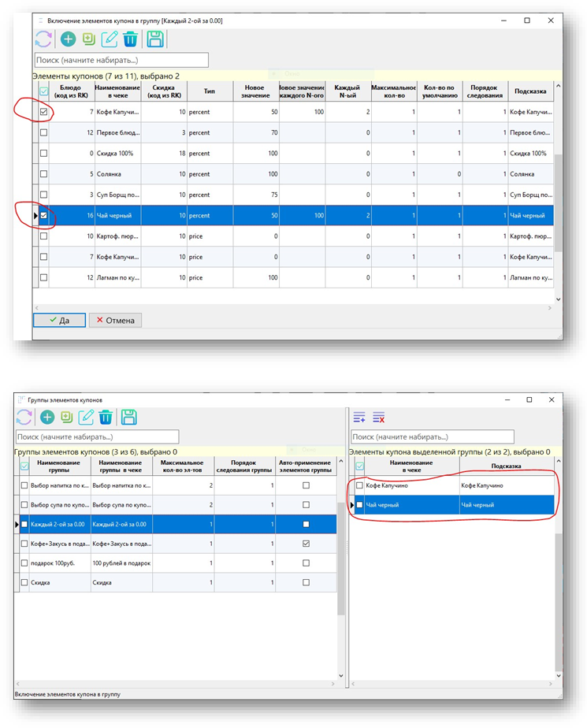Screen dimensions: 587x728
Task: Click refresh icon in the top coupon-elements window
Action: pos(43,39)
